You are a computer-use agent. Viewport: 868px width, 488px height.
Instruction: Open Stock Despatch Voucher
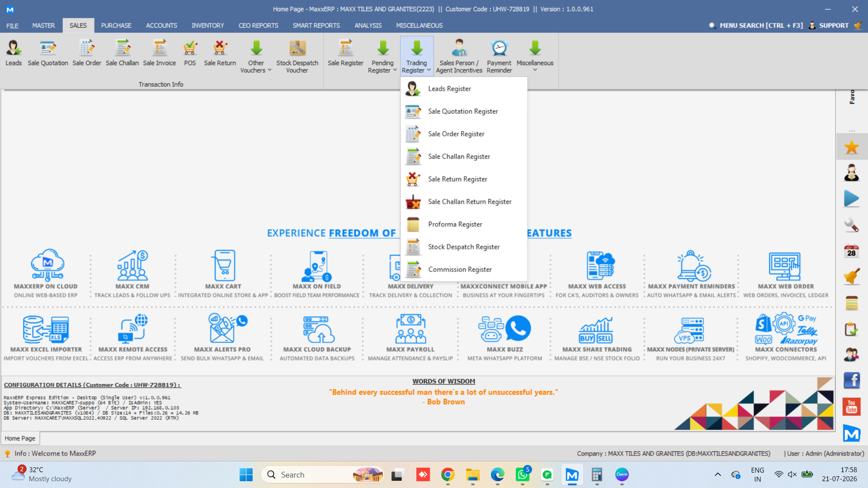297,56
